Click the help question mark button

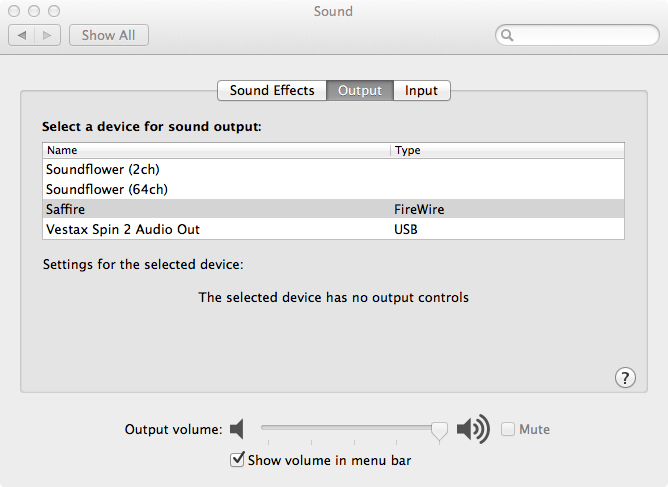pos(625,377)
